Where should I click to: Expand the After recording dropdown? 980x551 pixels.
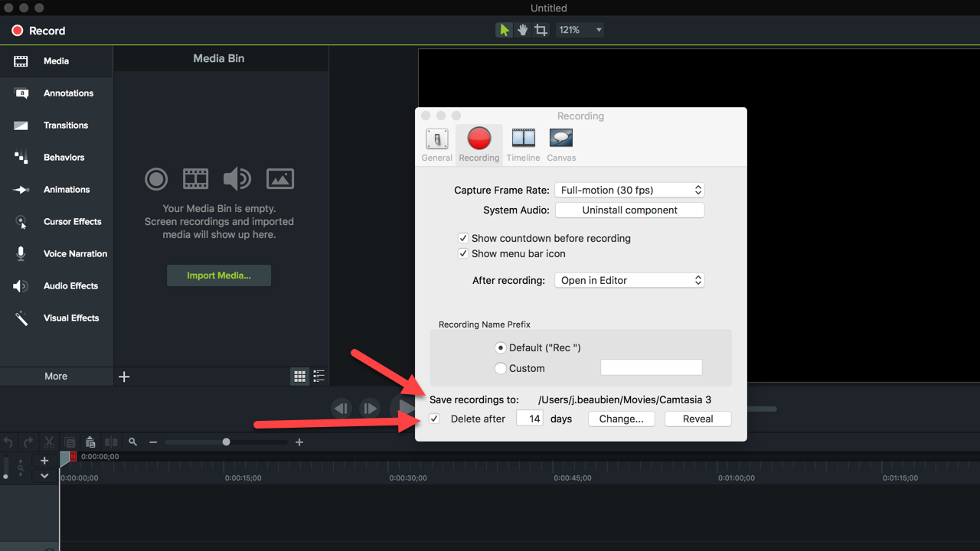click(629, 280)
